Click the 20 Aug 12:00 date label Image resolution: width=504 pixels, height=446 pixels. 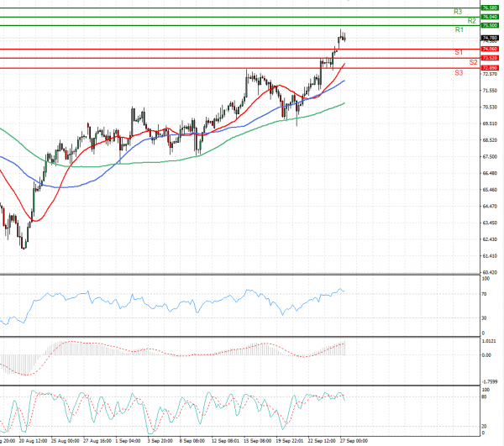click(x=33, y=441)
